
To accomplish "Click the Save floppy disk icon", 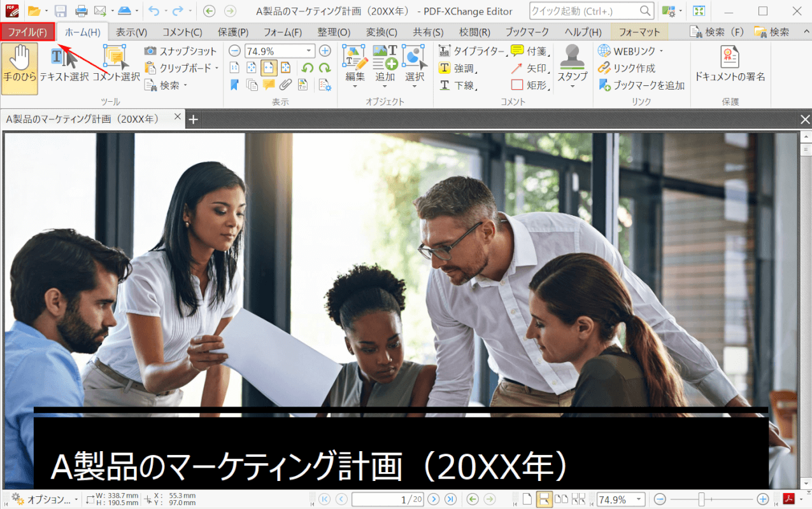I will 61,11.
